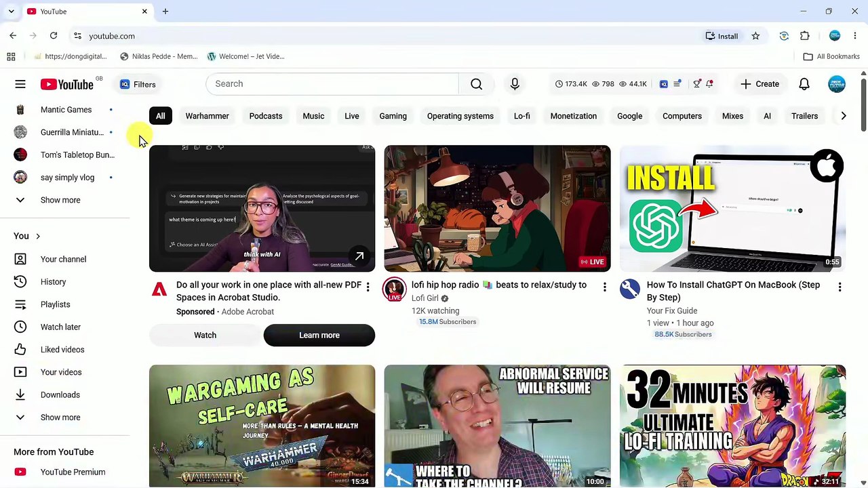868x488 pixels.
Task: Select the Gaming category chip
Action: click(x=393, y=116)
